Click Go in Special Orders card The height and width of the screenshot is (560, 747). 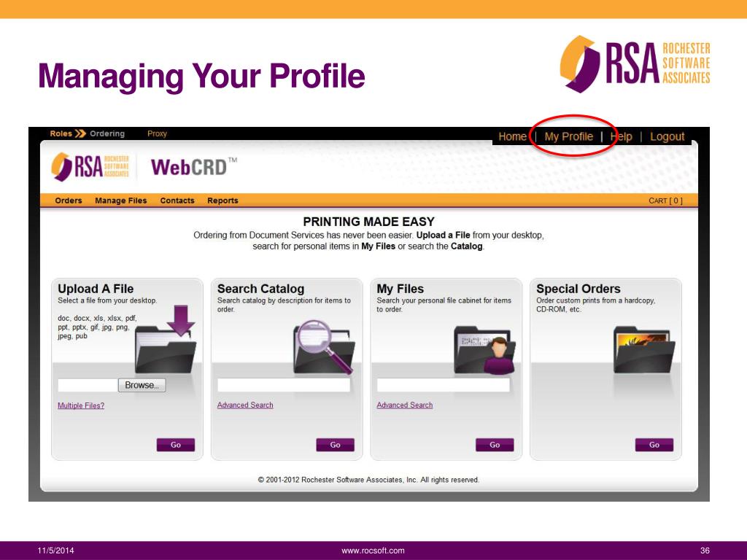pos(654,445)
